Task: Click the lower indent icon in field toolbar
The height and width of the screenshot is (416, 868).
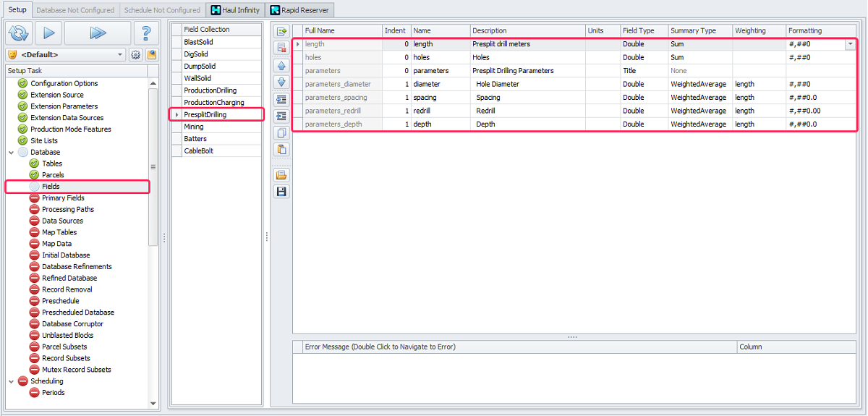Action: [281, 116]
